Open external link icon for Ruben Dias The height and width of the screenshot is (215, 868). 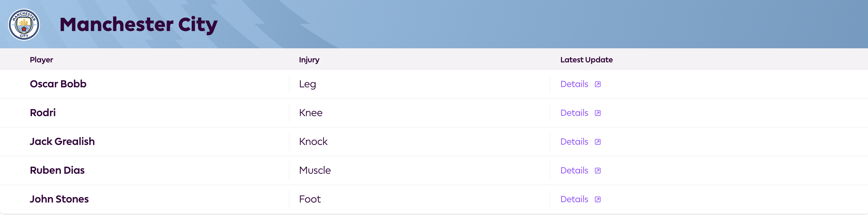(x=597, y=171)
